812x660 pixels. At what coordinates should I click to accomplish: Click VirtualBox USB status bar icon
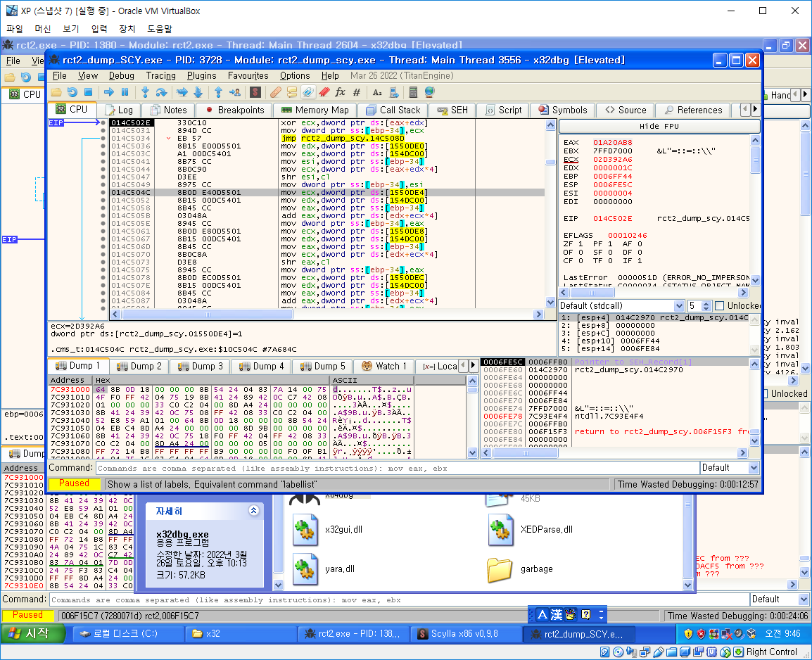(x=658, y=652)
